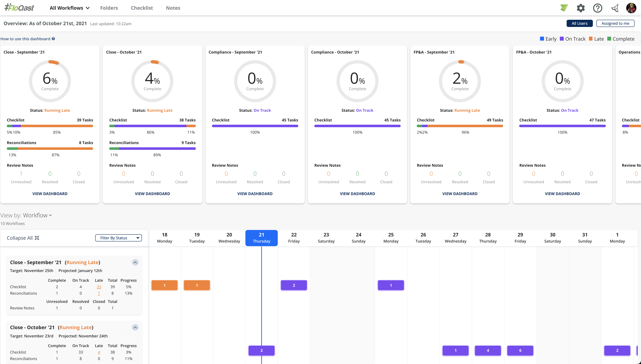Click Projected: November 24th text
641x364 pixels.
pos(83,336)
